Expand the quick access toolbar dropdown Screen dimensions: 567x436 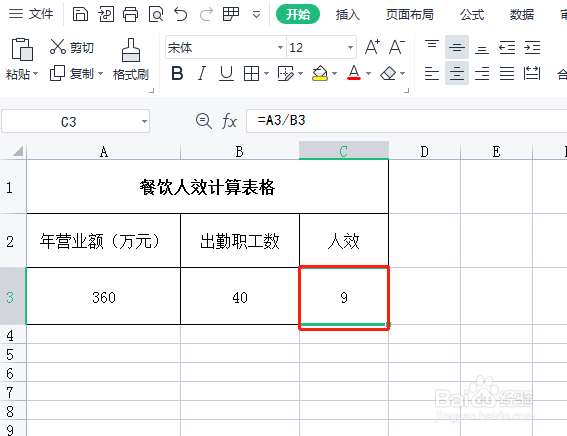(256, 15)
